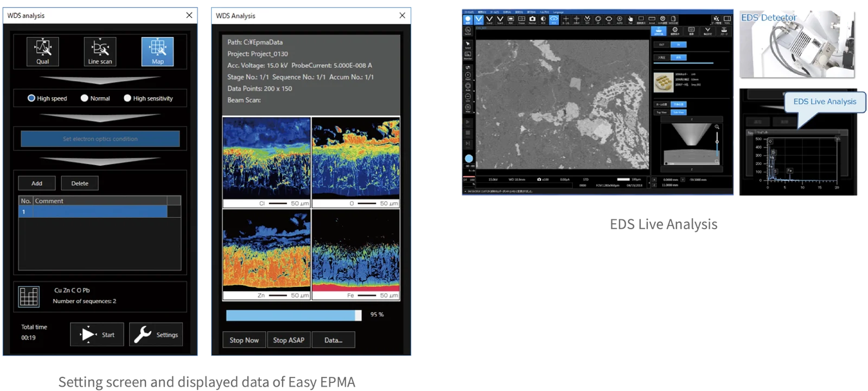Click the Pad hand toolbar icon

point(630,20)
